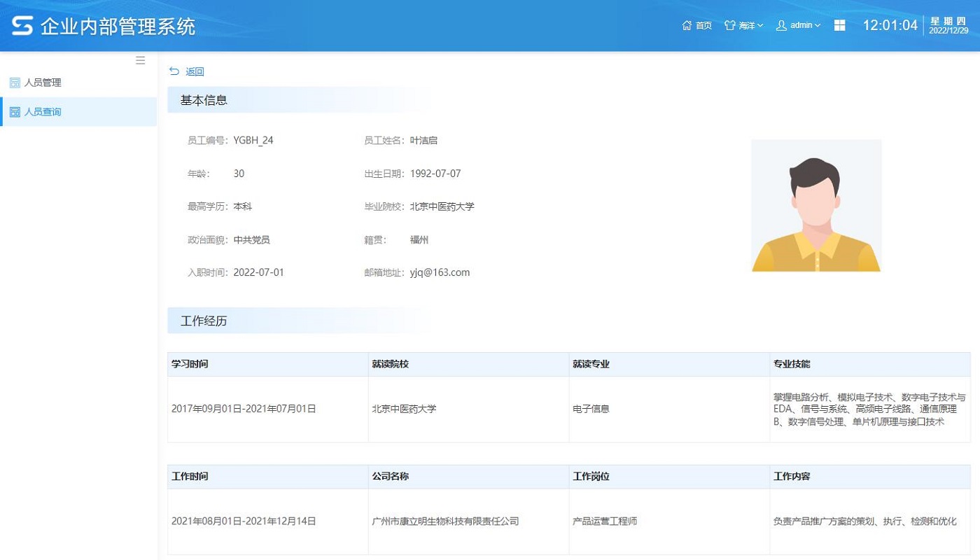Open the grid apps icon in top bar

click(839, 25)
